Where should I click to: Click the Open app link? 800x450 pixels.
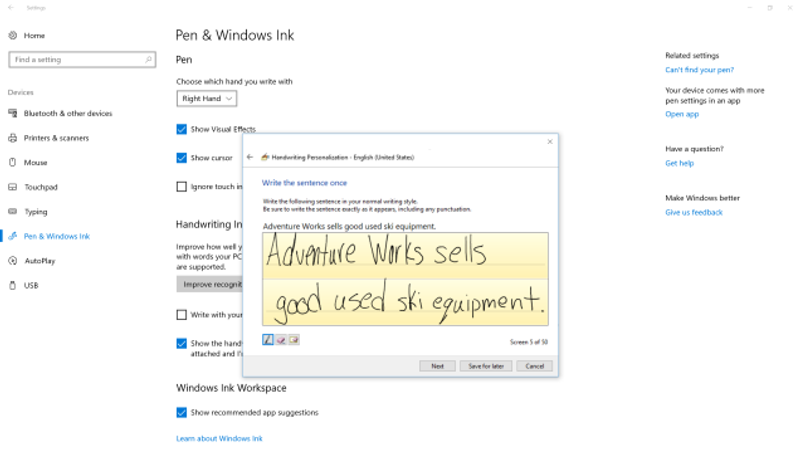click(x=682, y=114)
